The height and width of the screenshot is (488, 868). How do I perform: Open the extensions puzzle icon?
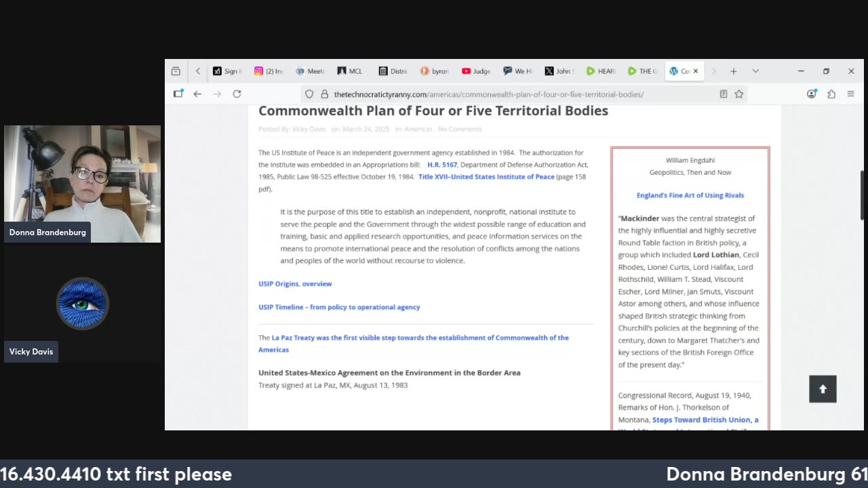pyautogui.click(x=831, y=94)
